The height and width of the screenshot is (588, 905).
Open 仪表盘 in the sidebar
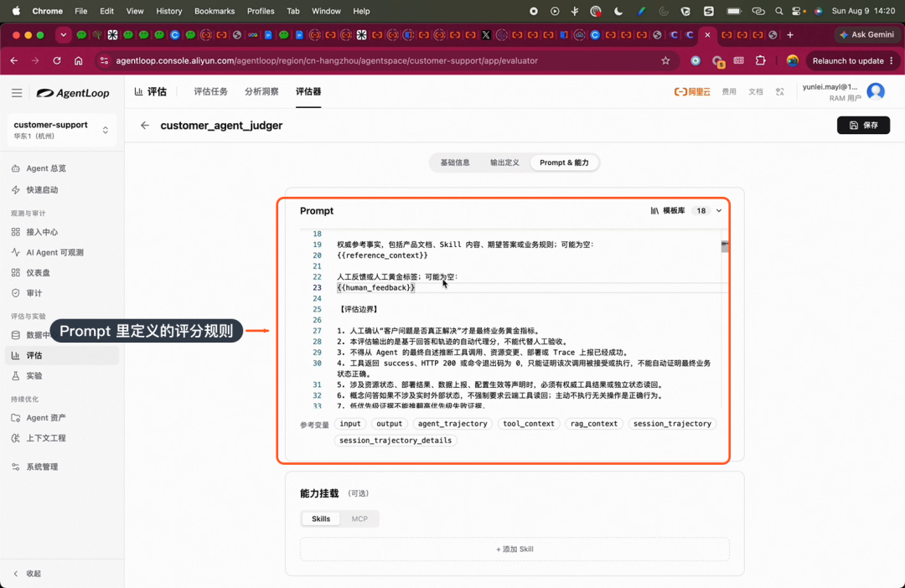click(x=38, y=272)
